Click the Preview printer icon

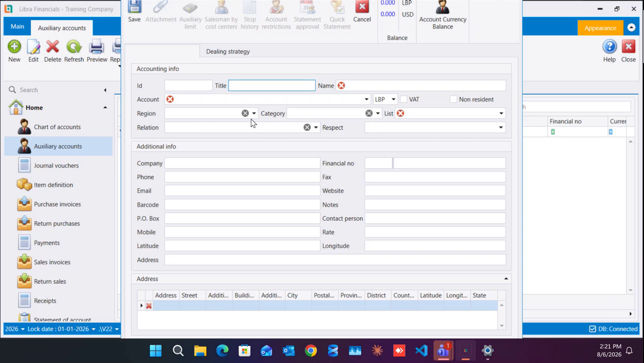click(96, 47)
